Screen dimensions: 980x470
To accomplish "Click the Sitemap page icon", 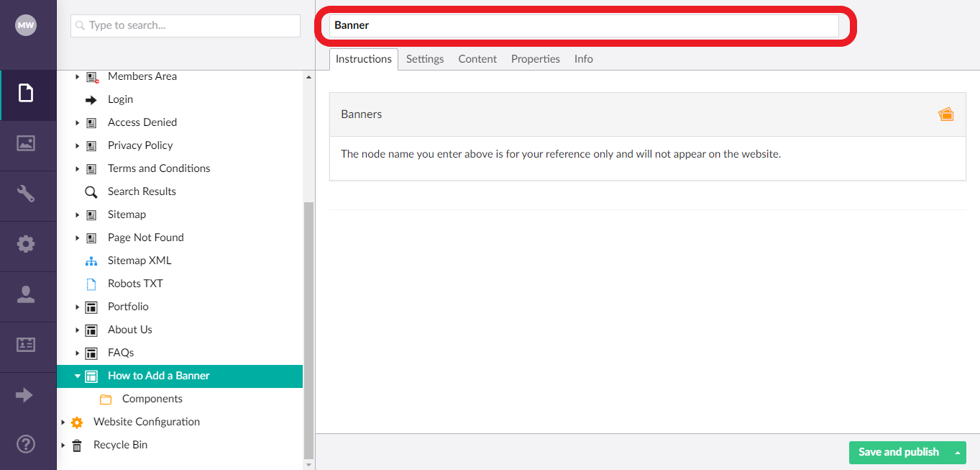I will tap(91, 215).
